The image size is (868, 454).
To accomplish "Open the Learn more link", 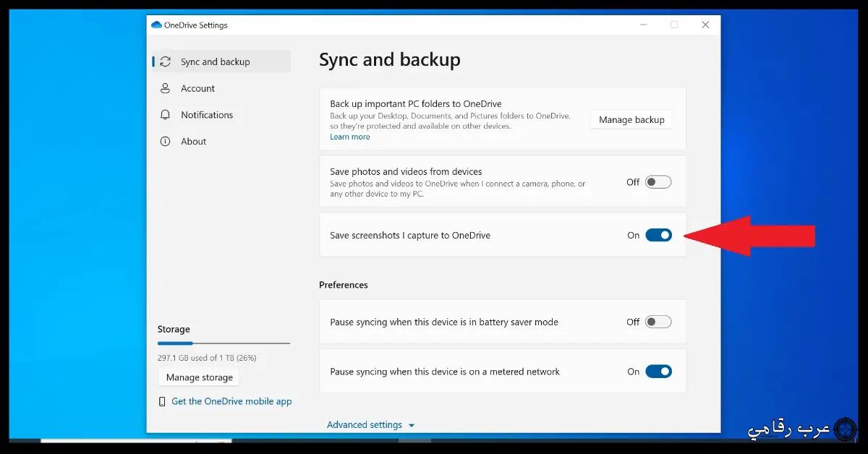I will pyautogui.click(x=350, y=137).
